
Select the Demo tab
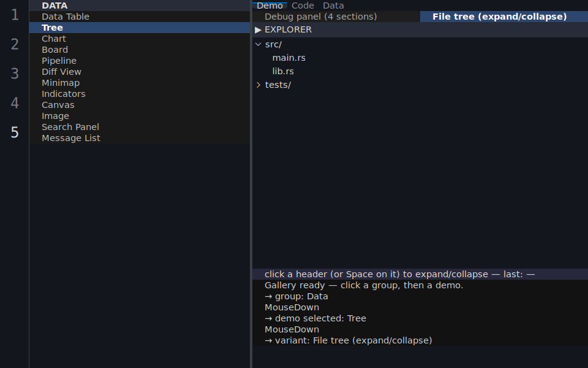(x=269, y=6)
